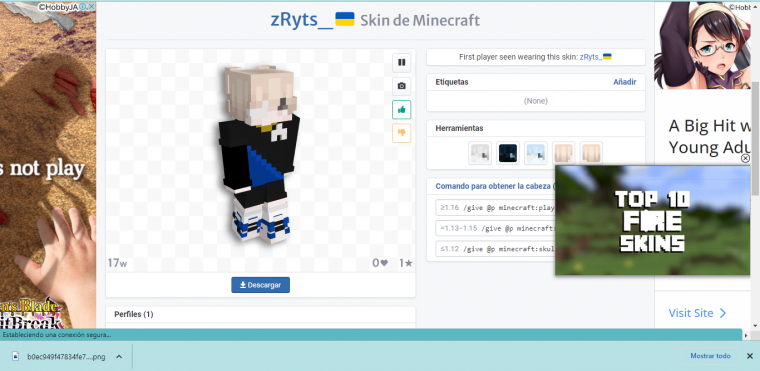
Task: Click Mostrar todo downloads button
Action: (x=710, y=356)
